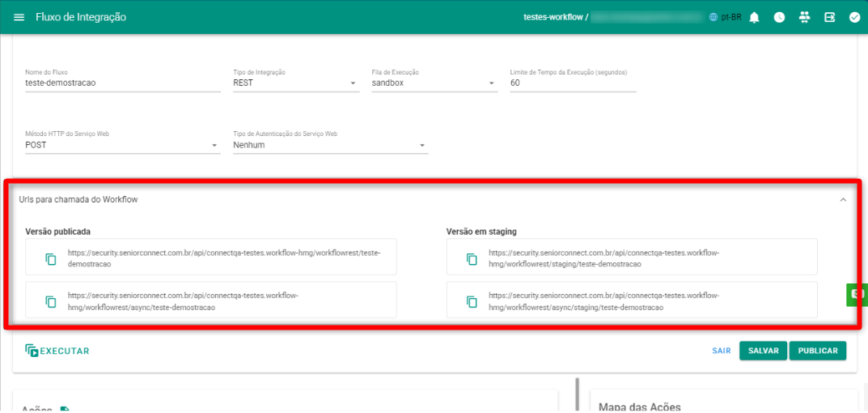Image resolution: width=868 pixels, height=413 pixels.
Task: Click the SALVAR button
Action: tap(763, 351)
